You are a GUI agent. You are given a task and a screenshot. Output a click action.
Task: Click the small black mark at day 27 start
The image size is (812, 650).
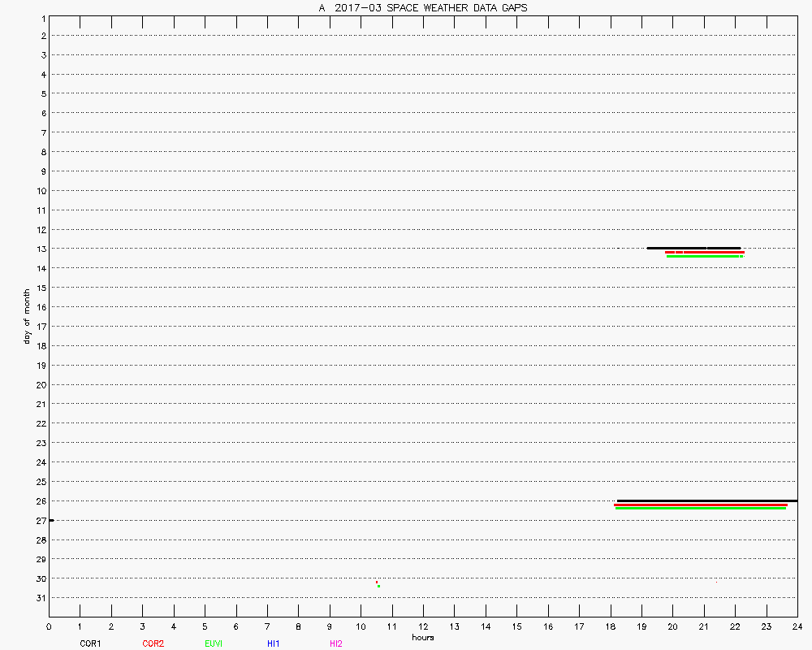[51, 520]
